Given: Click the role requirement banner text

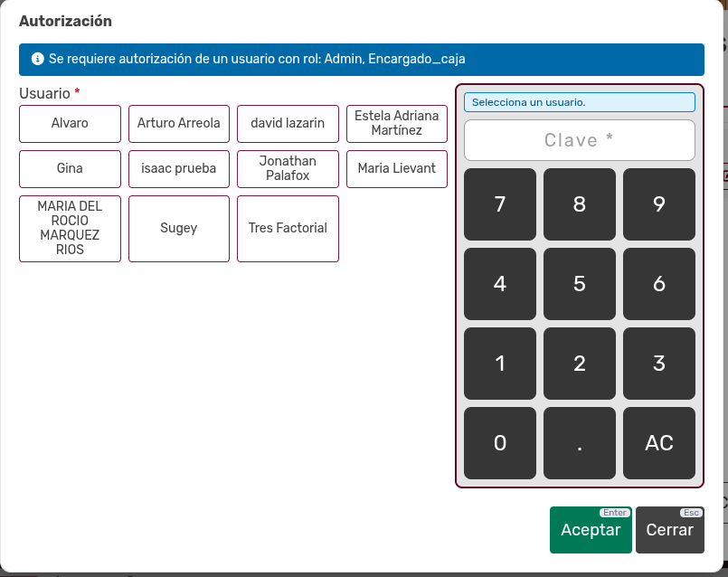Looking at the screenshot, I should click(x=257, y=59).
